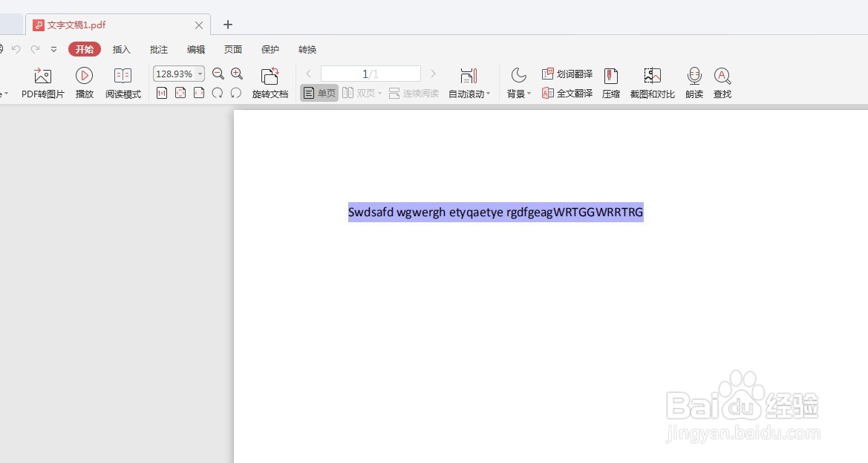Click page number input field
This screenshot has width=868, height=463.
pyautogui.click(x=371, y=74)
